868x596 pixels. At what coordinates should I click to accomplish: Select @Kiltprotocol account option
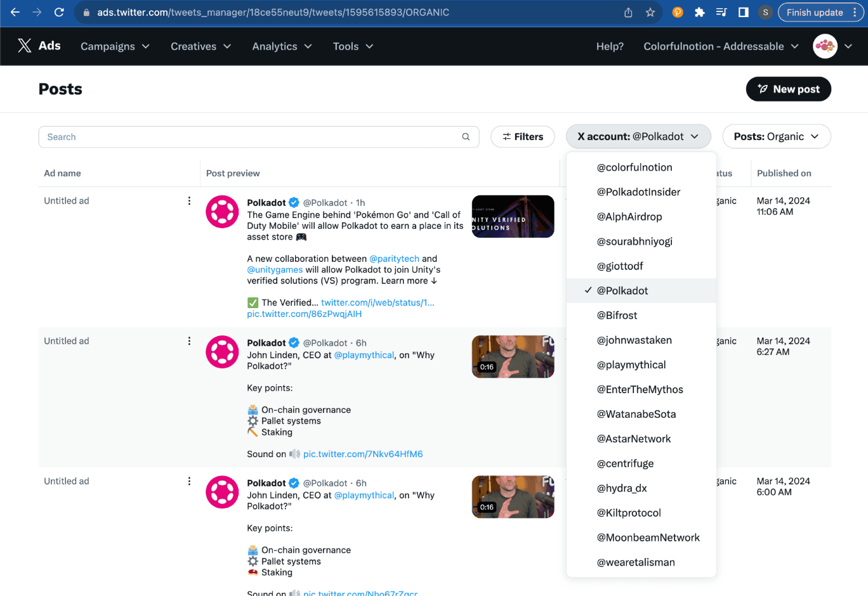tap(641, 514)
